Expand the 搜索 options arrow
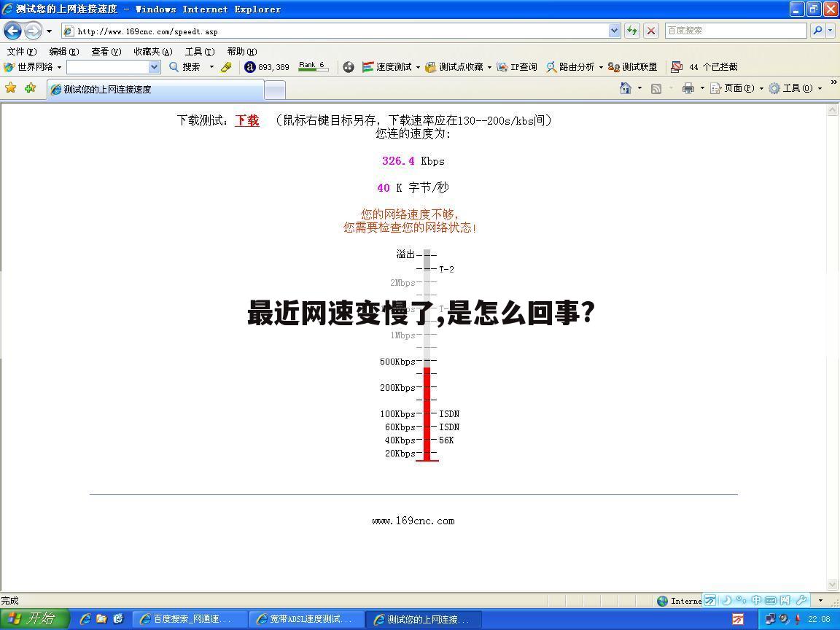 pos(211,67)
